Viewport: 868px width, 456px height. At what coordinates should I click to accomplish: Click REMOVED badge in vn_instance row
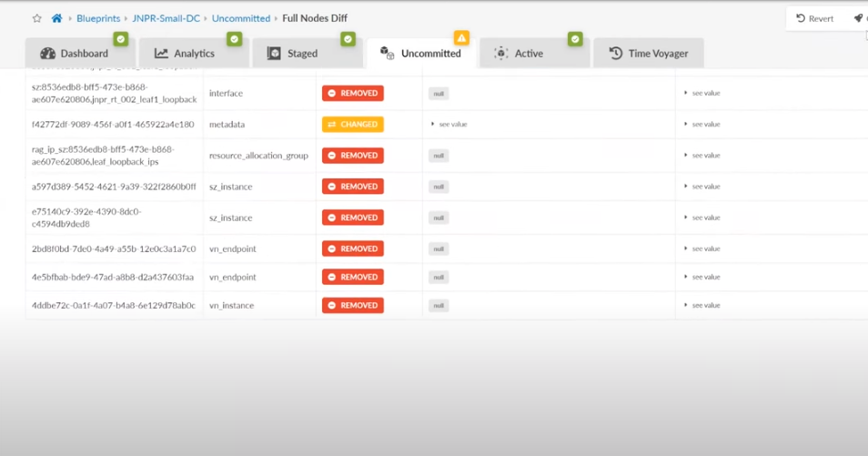(x=353, y=305)
